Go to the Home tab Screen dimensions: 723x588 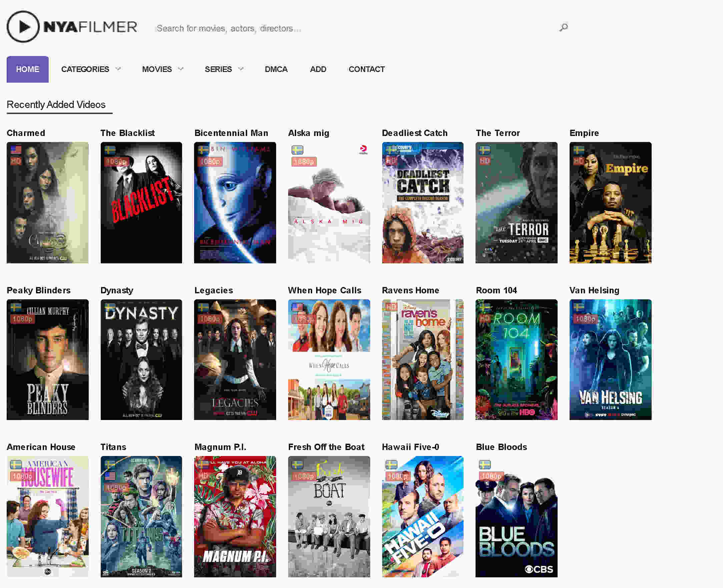(27, 69)
